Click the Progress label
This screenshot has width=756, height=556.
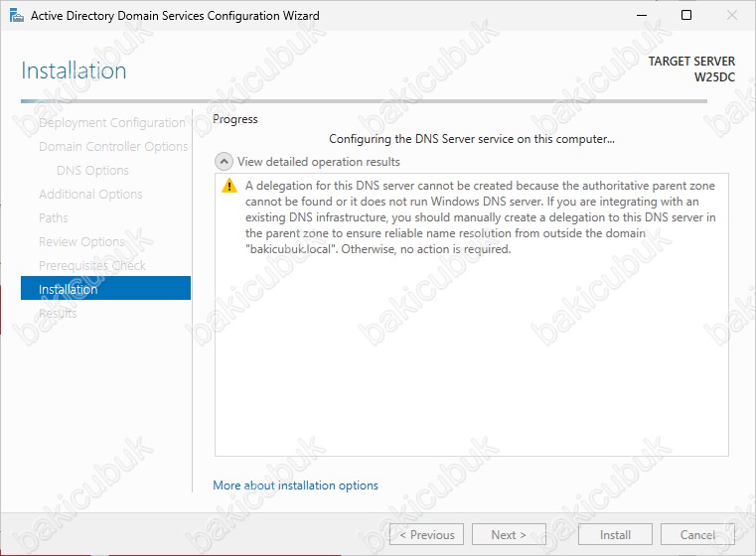point(235,119)
